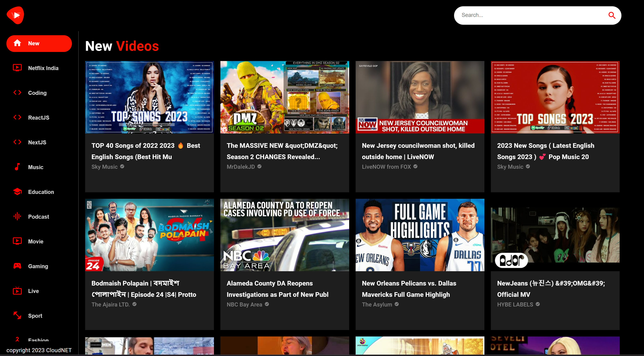Click the Podcast waveform icon
The width and height of the screenshot is (644, 356).
(17, 216)
